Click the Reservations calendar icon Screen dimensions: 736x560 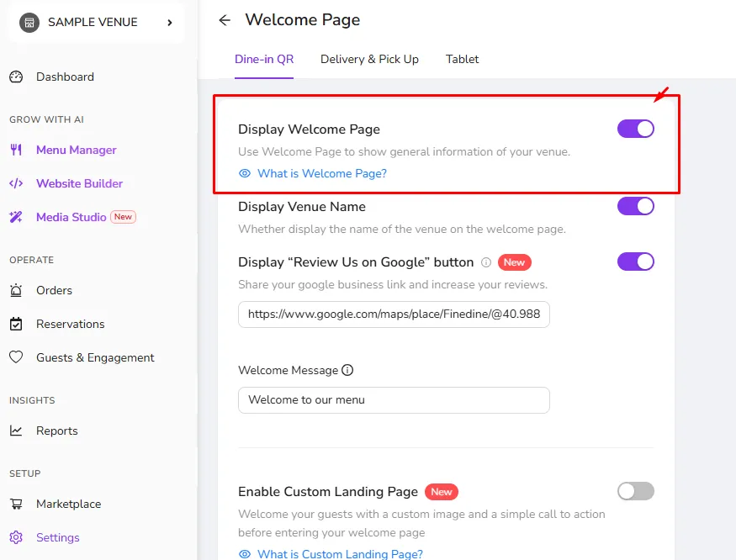point(16,324)
